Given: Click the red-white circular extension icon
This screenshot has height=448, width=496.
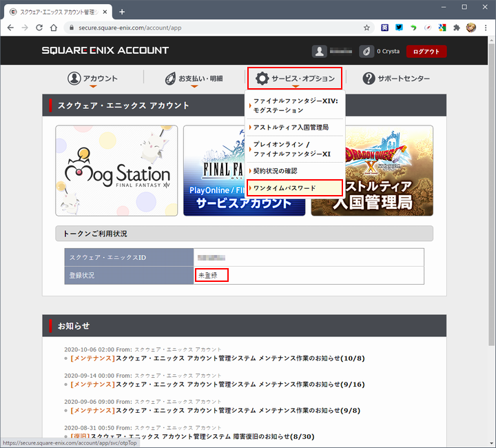Looking at the screenshot, I should (428, 28).
